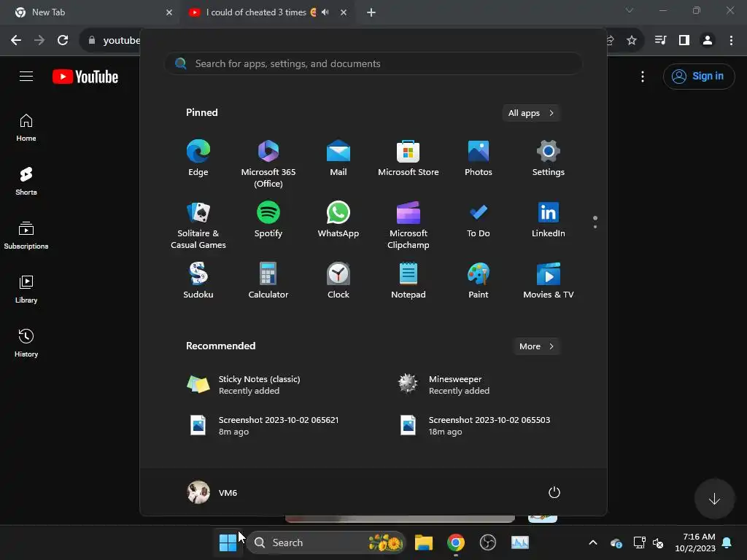Open Settings from the Start menu
Image resolution: width=747 pixels, height=560 pixels.
[x=549, y=159]
